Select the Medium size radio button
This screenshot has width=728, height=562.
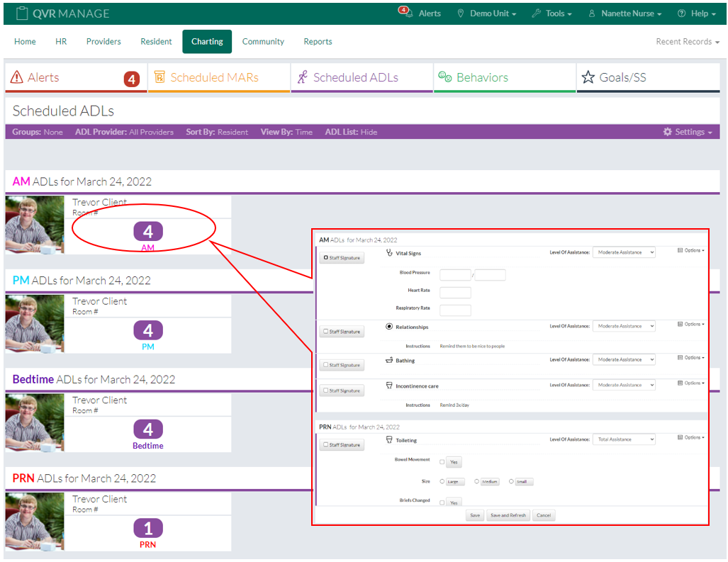click(477, 481)
